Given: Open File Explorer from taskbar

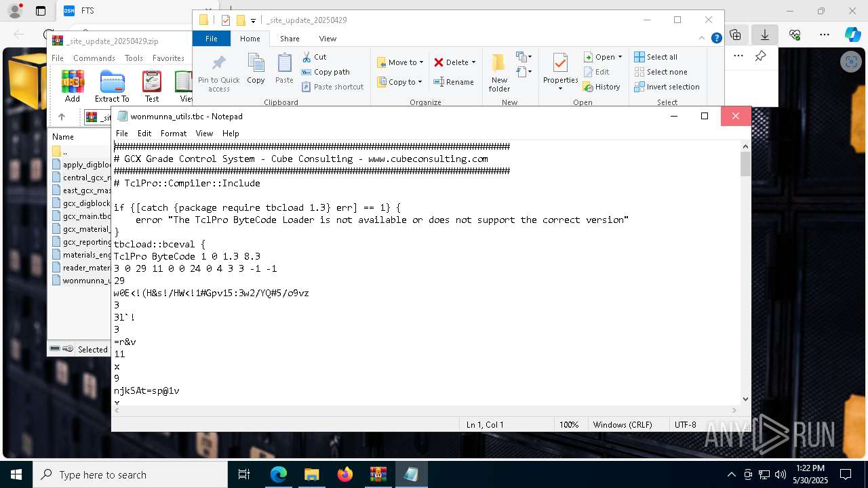Looking at the screenshot, I should click(311, 474).
